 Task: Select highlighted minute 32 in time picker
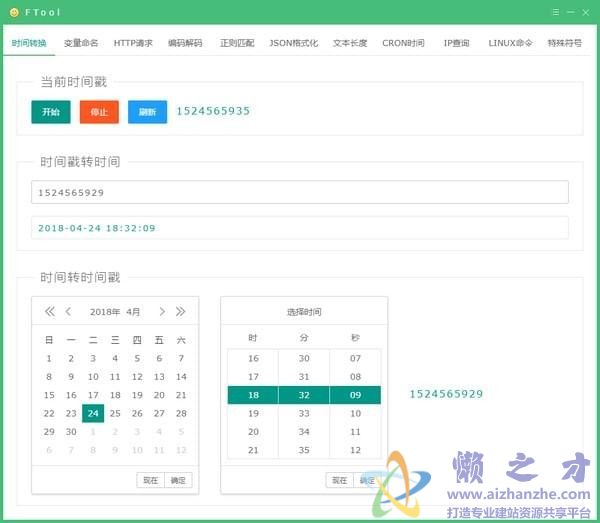coord(304,395)
